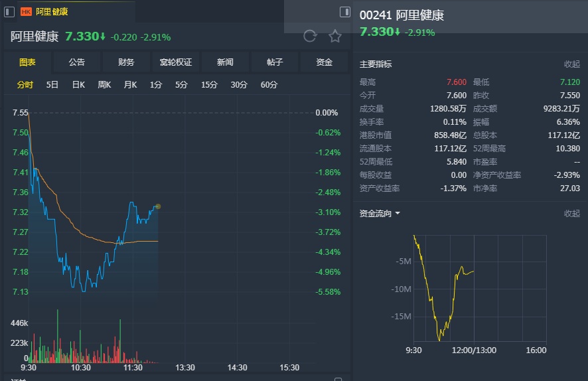Click the 换手率 value 0.11%
Viewport: 588px width, 381px height.
[x=455, y=122]
